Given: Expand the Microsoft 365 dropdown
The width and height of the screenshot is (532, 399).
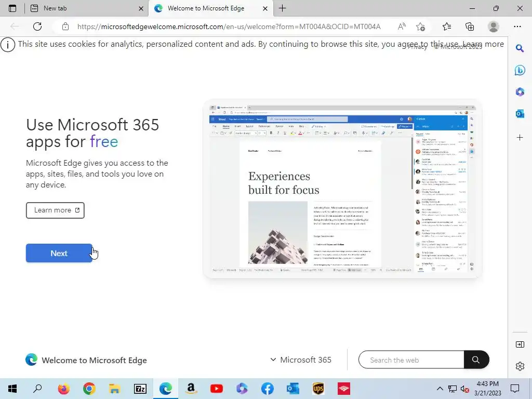Looking at the screenshot, I should tap(301, 360).
